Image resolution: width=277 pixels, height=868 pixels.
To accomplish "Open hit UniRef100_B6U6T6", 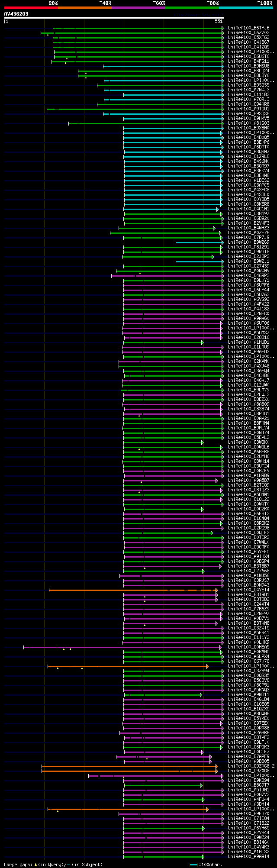I will [248, 56].
